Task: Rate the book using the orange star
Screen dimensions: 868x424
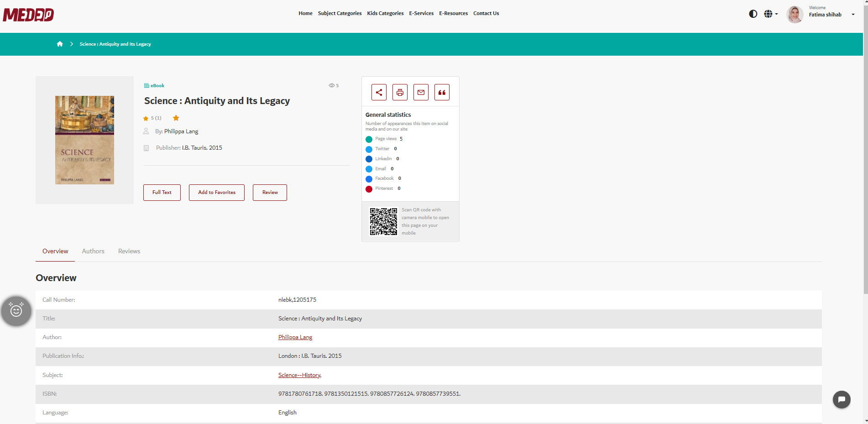Action: [176, 118]
